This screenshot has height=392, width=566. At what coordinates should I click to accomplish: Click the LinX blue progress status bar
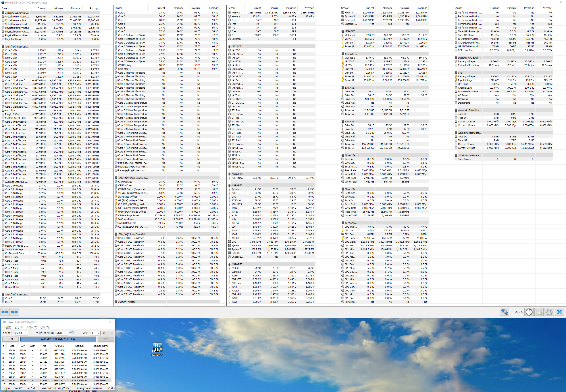(x=58, y=339)
